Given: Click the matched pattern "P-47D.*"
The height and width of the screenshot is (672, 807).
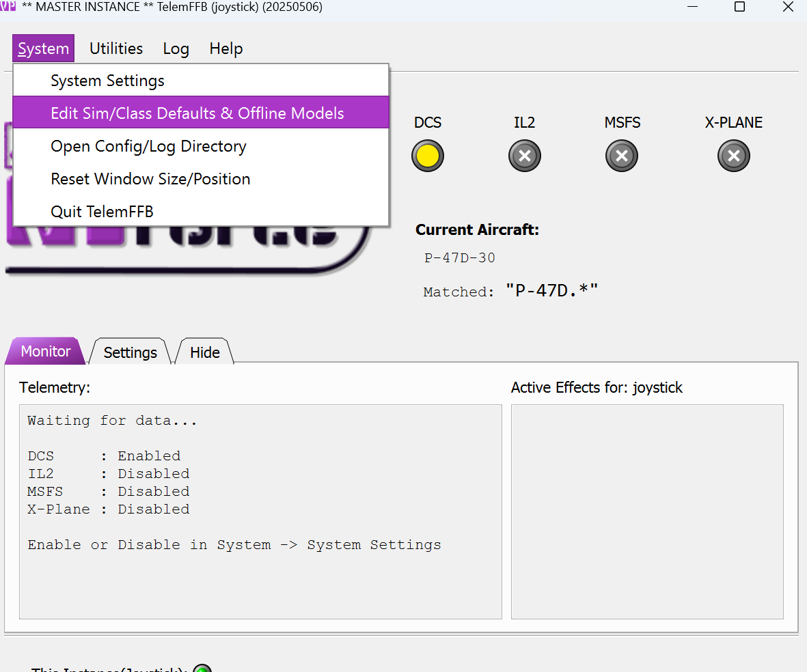Looking at the screenshot, I should (x=551, y=291).
